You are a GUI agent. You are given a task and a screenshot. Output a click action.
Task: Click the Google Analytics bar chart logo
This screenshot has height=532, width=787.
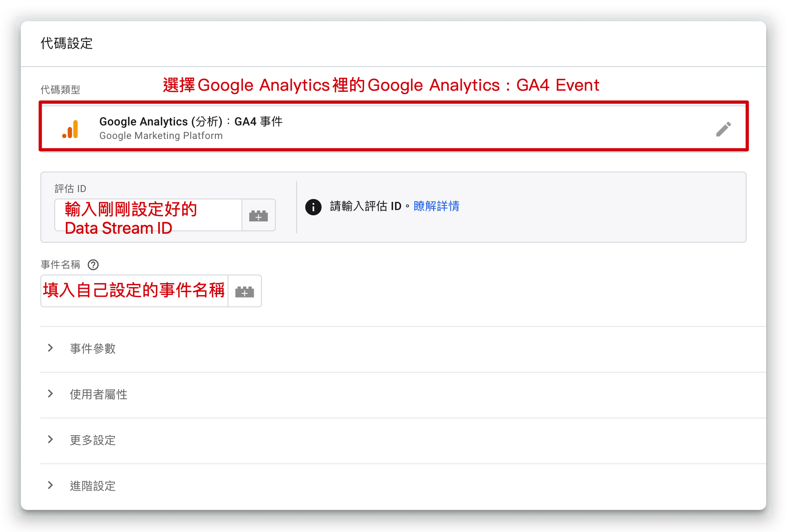(71, 129)
